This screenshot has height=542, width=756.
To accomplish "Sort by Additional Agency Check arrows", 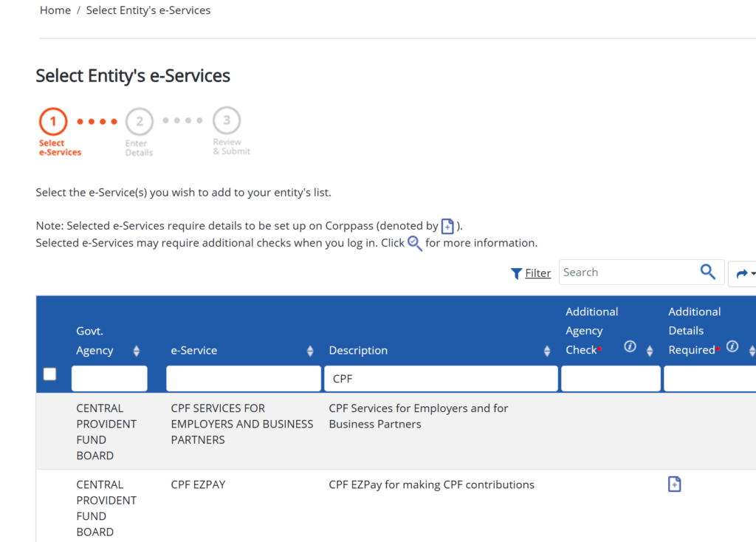I will [x=650, y=351].
